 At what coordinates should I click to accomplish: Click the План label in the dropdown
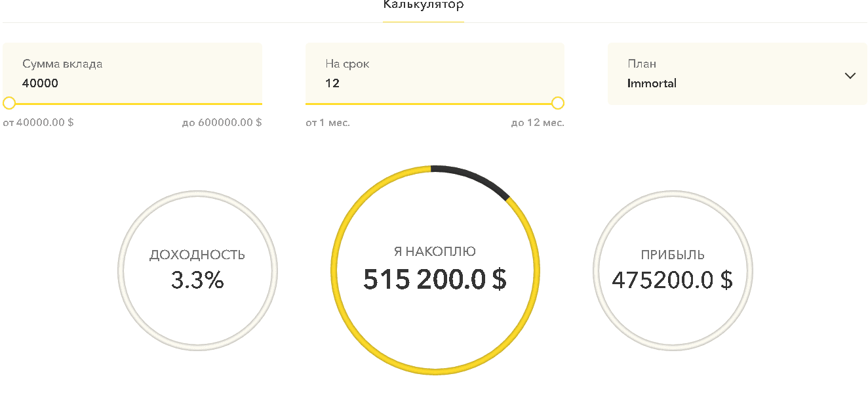tap(642, 64)
